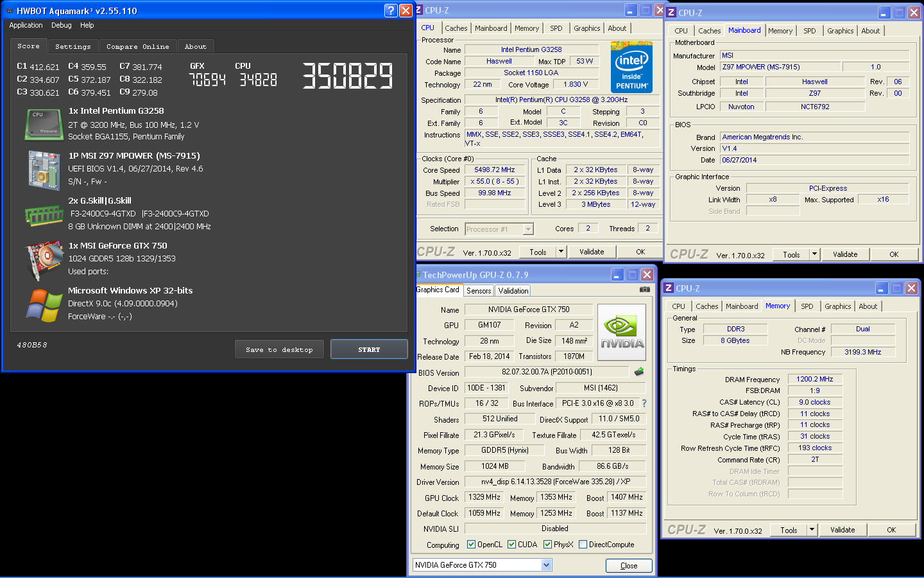The image size is (924, 578).
Task: Click the code 480B58 in HWBOT Aquamark
Action: 32,345
